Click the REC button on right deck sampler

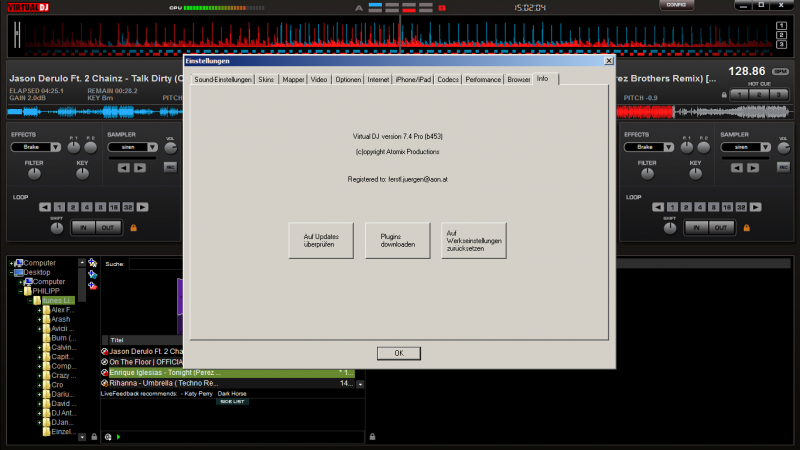point(783,167)
